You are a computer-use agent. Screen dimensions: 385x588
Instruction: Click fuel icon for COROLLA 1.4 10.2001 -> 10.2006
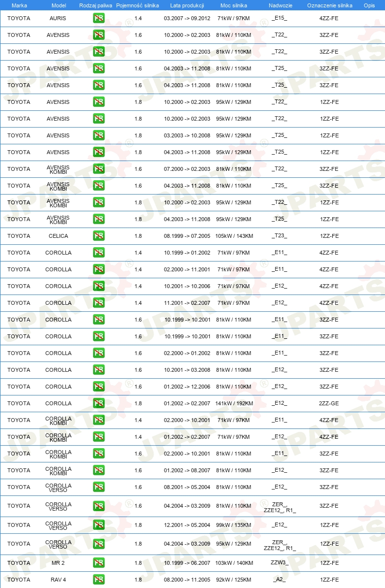click(99, 286)
